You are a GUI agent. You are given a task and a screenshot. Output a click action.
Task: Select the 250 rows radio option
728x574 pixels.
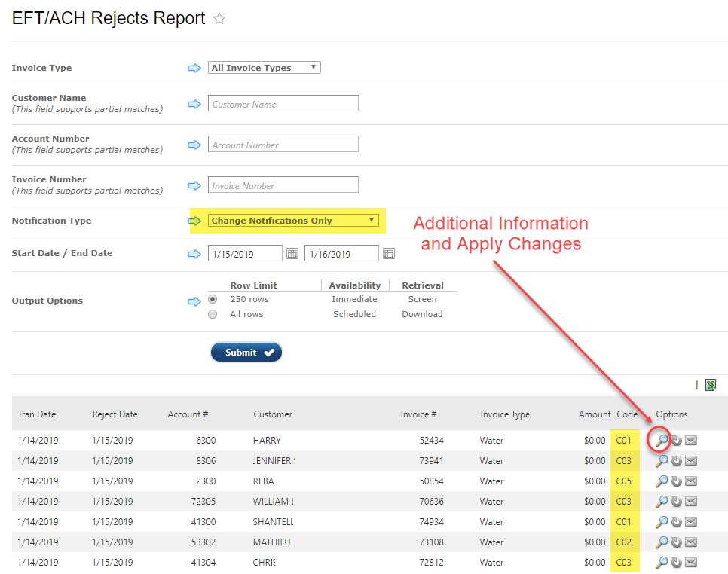coord(213,299)
